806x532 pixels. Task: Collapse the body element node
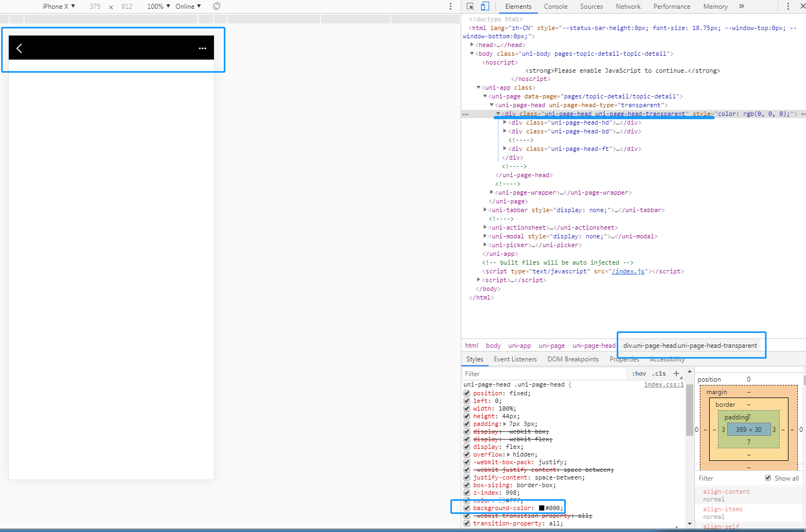coord(472,54)
